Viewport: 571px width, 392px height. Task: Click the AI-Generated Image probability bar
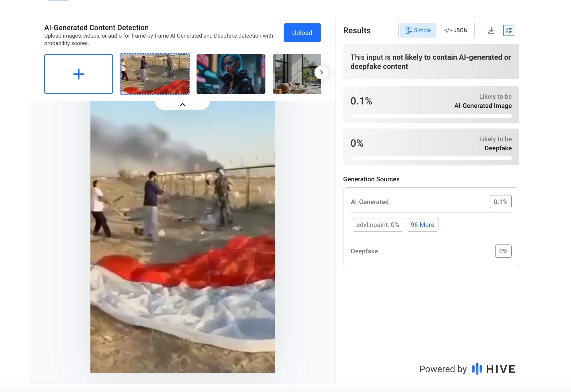(431, 116)
